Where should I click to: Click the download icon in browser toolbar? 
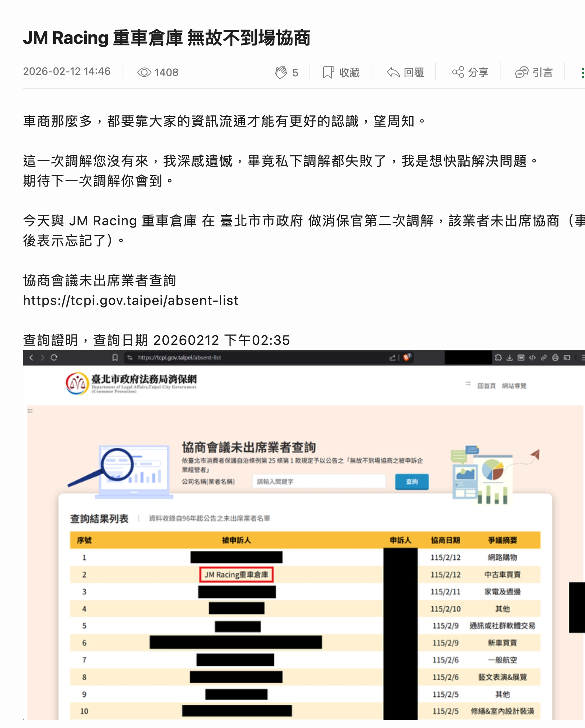509,357
